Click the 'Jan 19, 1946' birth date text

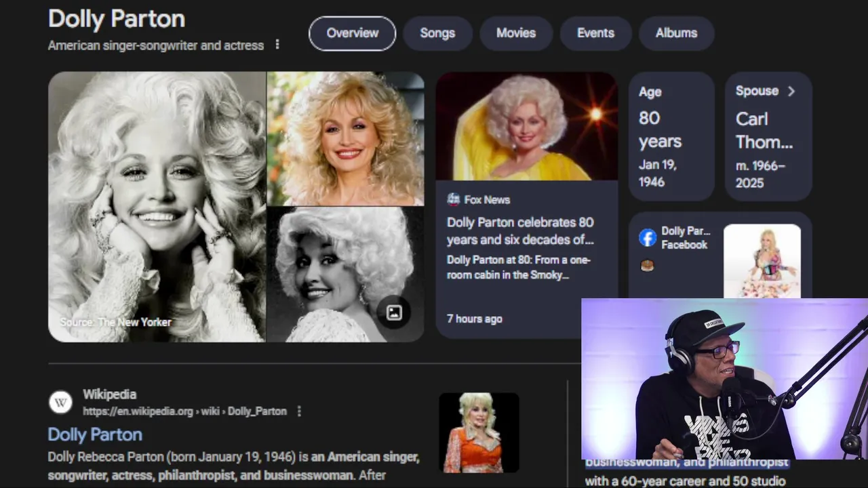tap(658, 173)
